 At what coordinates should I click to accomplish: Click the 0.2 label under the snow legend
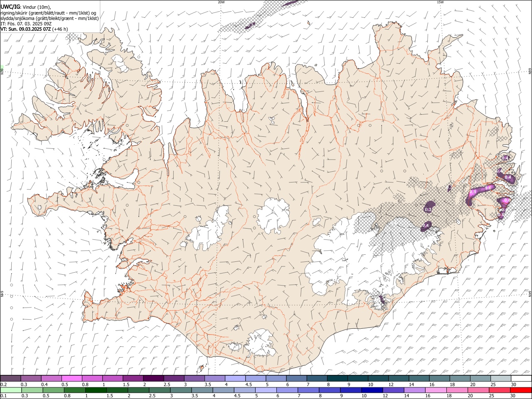pyautogui.click(x=3, y=384)
